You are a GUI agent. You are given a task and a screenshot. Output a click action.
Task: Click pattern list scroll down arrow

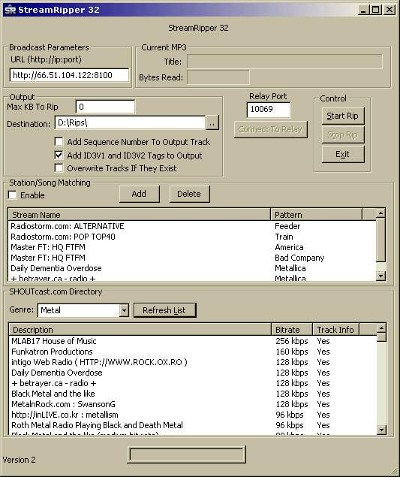point(381,276)
